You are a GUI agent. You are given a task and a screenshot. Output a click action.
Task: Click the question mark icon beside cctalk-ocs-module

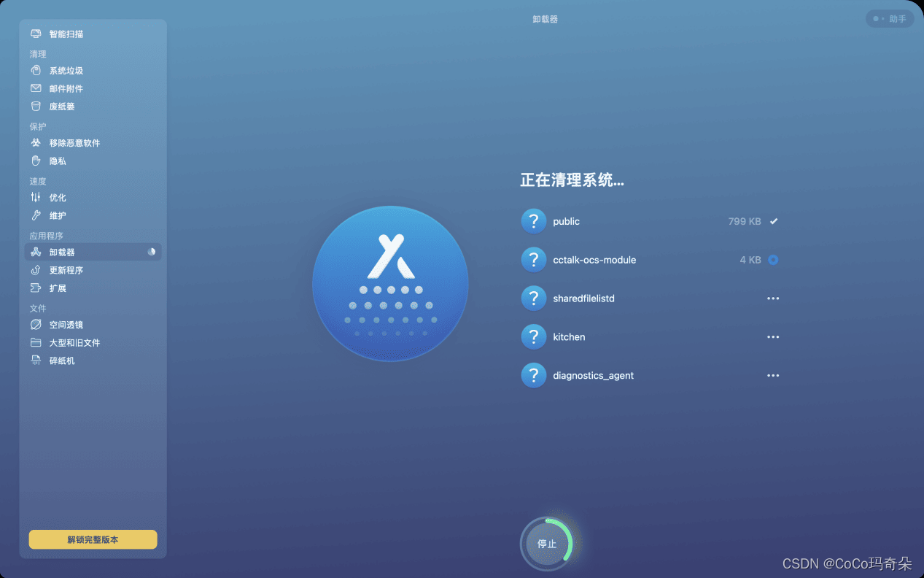pyautogui.click(x=534, y=260)
